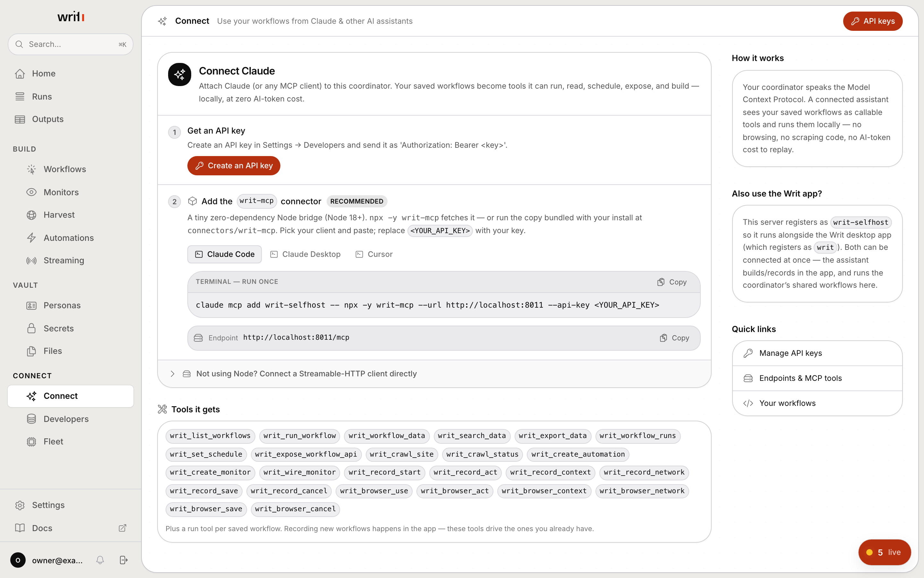Open Harvest in the sidebar

(x=71, y=215)
